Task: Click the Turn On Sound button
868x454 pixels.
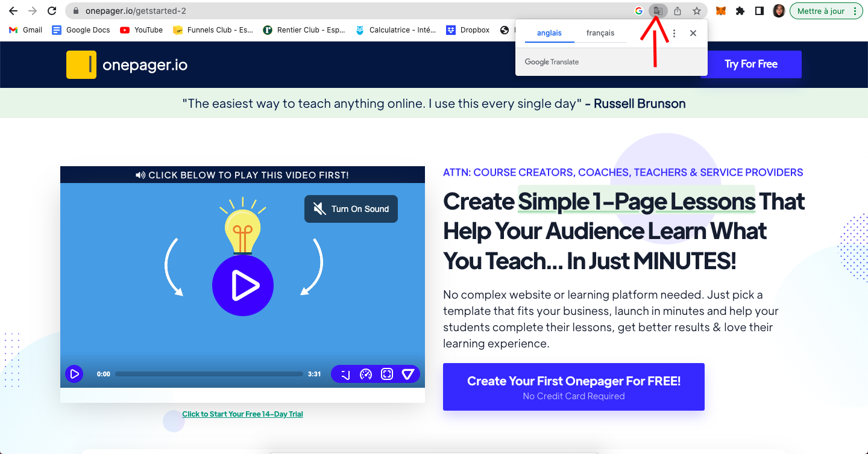Action: [351, 209]
